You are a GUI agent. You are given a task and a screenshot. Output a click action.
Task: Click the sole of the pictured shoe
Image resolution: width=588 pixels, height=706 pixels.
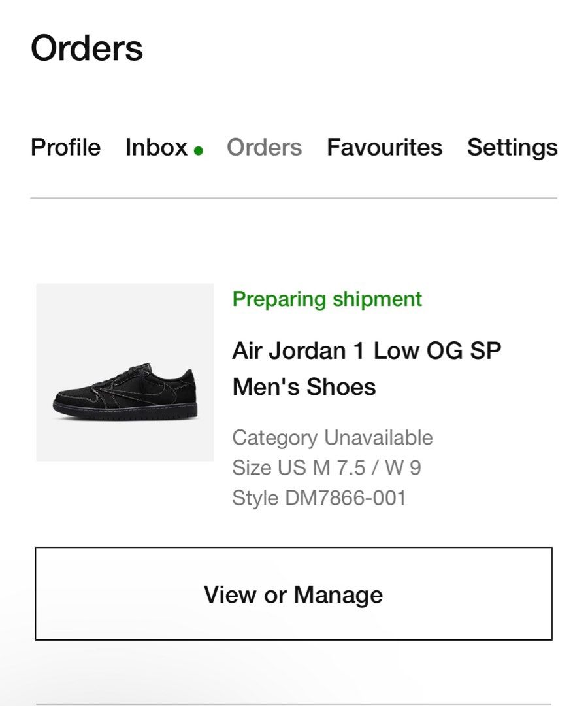pos(124,414)
